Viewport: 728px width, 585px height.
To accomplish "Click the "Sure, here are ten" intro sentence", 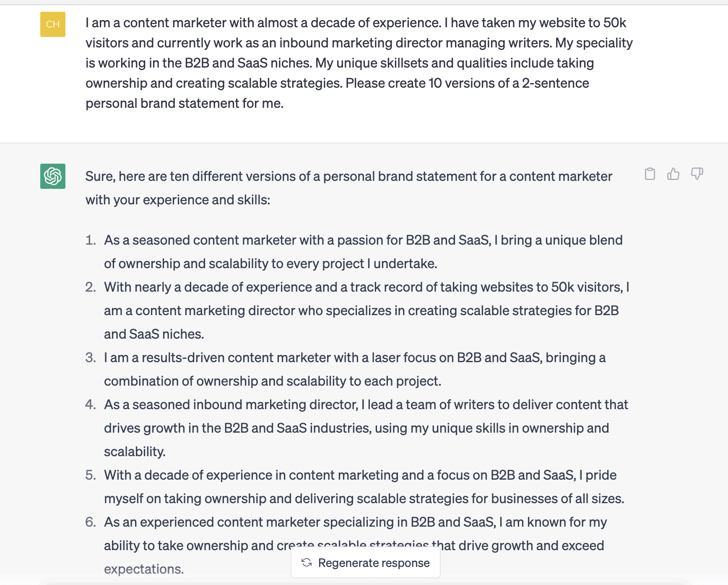I will click(x=348, y=188).
